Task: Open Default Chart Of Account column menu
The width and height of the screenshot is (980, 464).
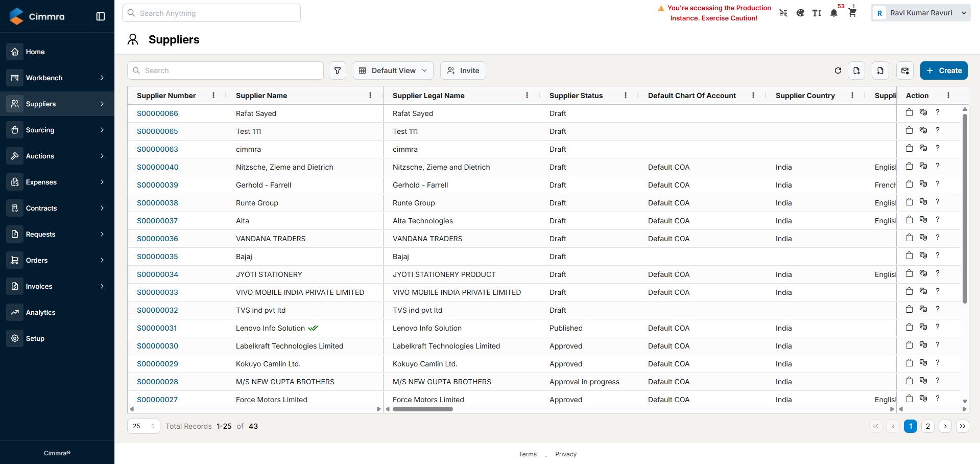Action: [753, 96]
